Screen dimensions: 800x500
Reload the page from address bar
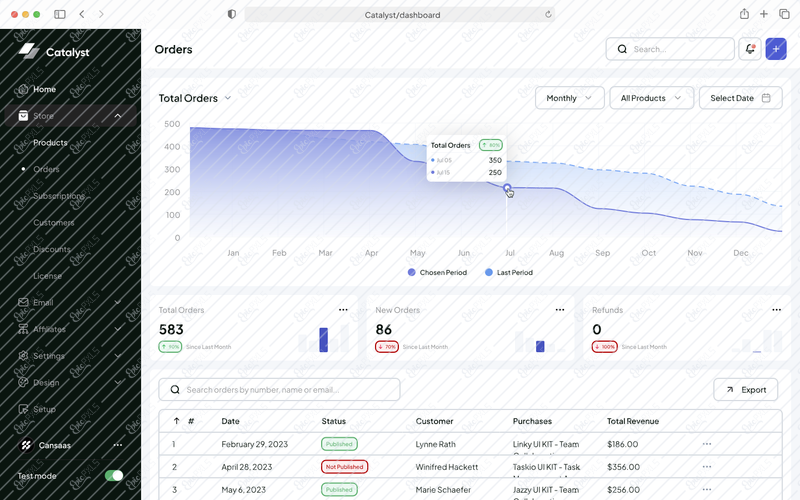548,14
